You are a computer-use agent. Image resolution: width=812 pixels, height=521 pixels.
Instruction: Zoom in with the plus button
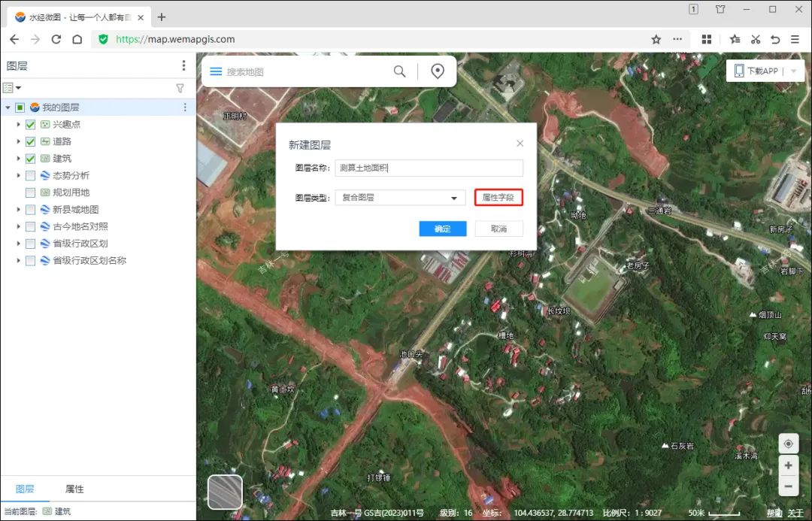click(x=788, y=465)
